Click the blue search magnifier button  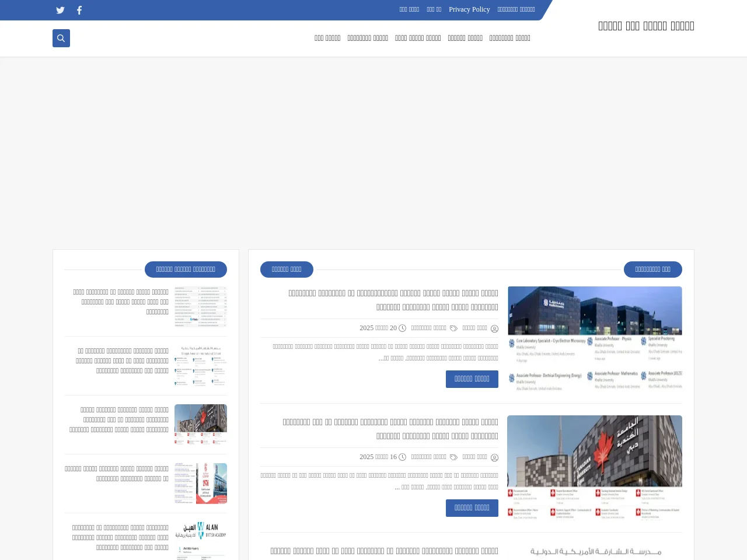coord(61,38)
